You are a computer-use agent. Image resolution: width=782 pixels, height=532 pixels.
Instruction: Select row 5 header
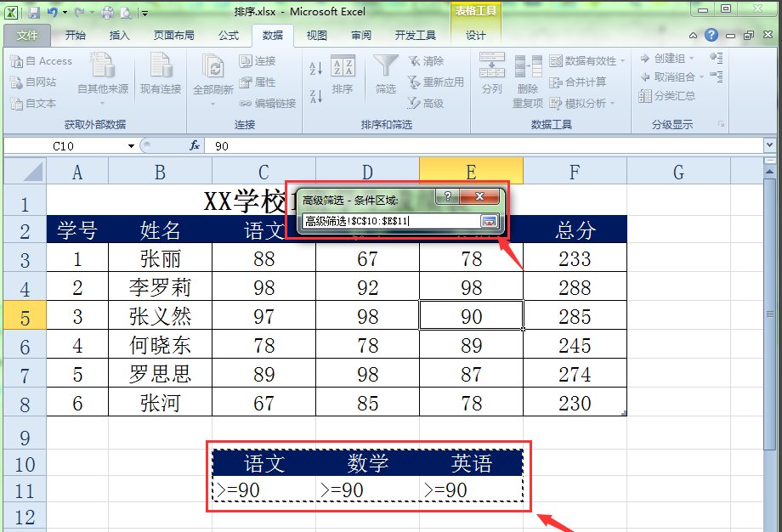click(x=25, y=315)
